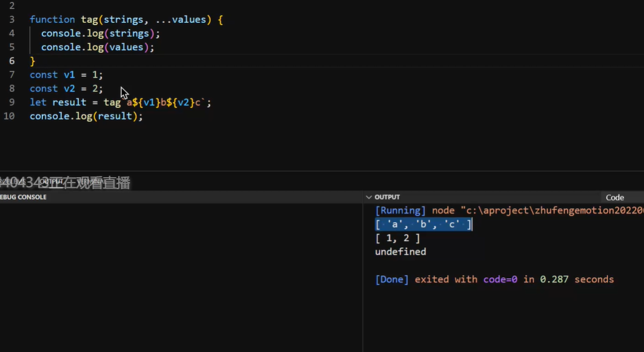Click the 'result' variable on line 9
The width and height of the screenshot is (644, 352).
pos(69,102)
